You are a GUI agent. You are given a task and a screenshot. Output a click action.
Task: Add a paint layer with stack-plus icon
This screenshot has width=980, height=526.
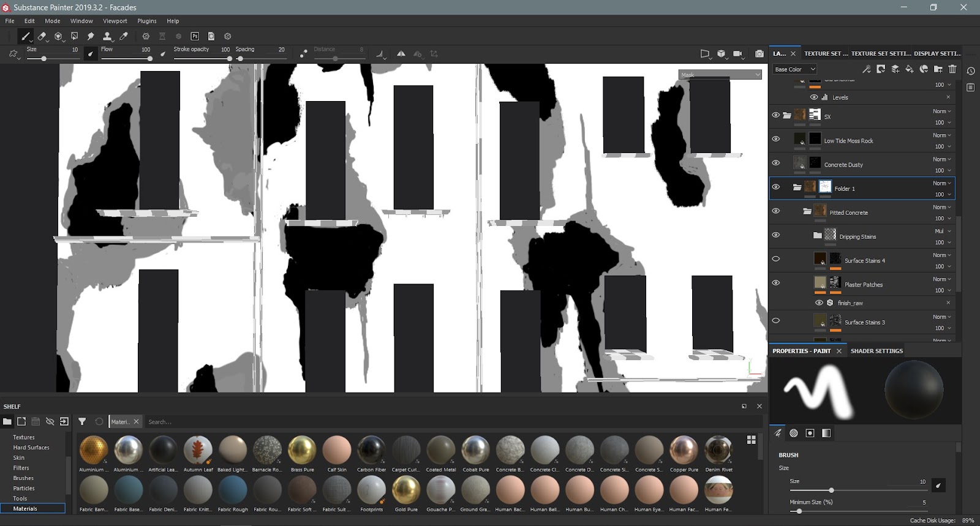pyautogui.click(x=895, y=69)
